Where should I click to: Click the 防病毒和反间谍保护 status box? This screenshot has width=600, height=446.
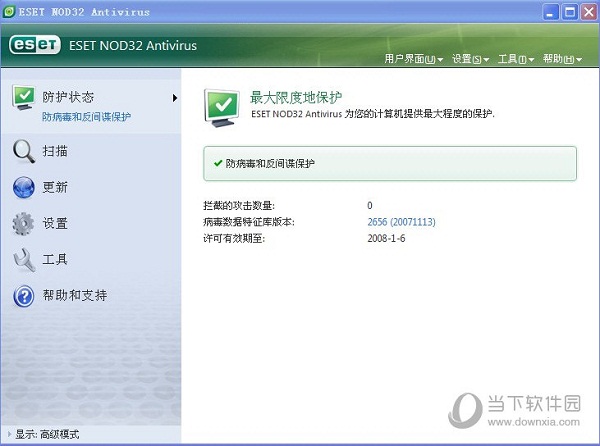[390, 163]
